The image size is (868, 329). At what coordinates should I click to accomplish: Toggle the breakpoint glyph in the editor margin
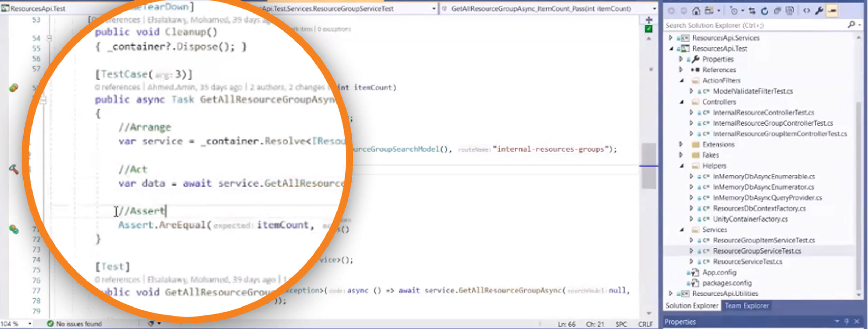(13, 88)
